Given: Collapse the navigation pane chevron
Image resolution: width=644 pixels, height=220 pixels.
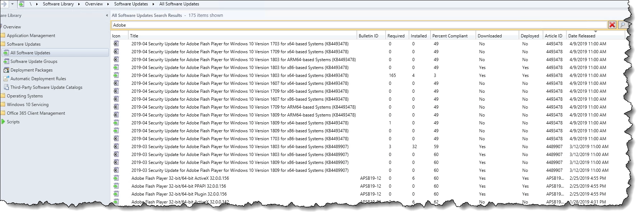Looking at the screenshot, I should click(x=107, y=15).
